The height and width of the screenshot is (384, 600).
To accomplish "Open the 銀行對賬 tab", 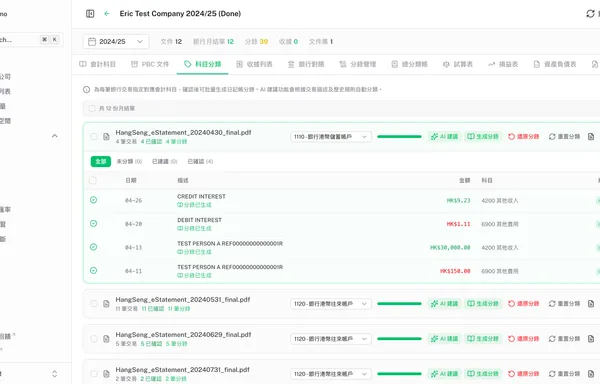I will (306, 64).
